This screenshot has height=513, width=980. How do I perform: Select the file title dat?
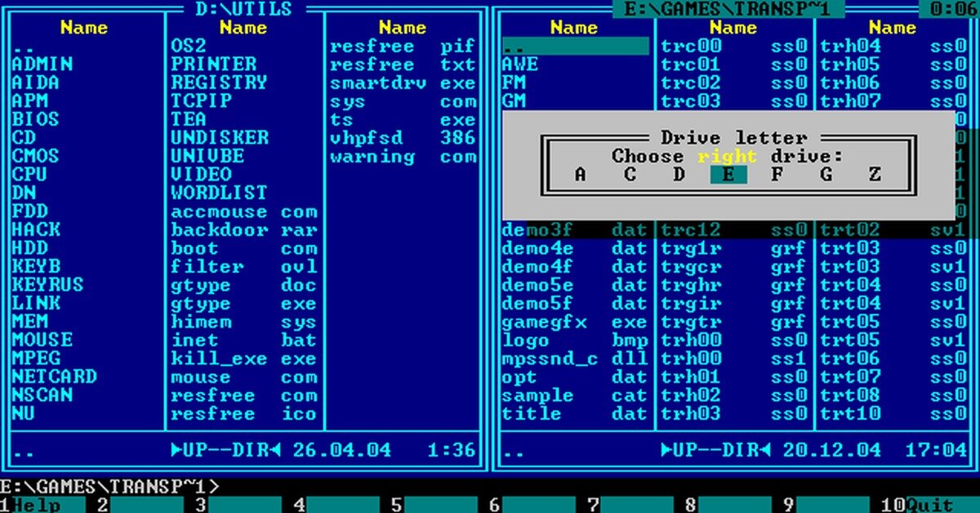coord(575,413)
